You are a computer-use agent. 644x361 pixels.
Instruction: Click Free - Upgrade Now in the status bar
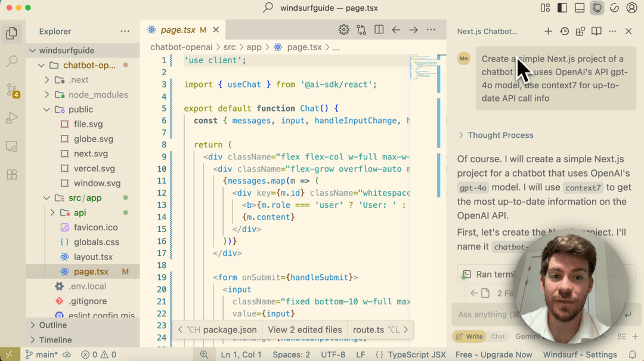(x=493, y=354)
